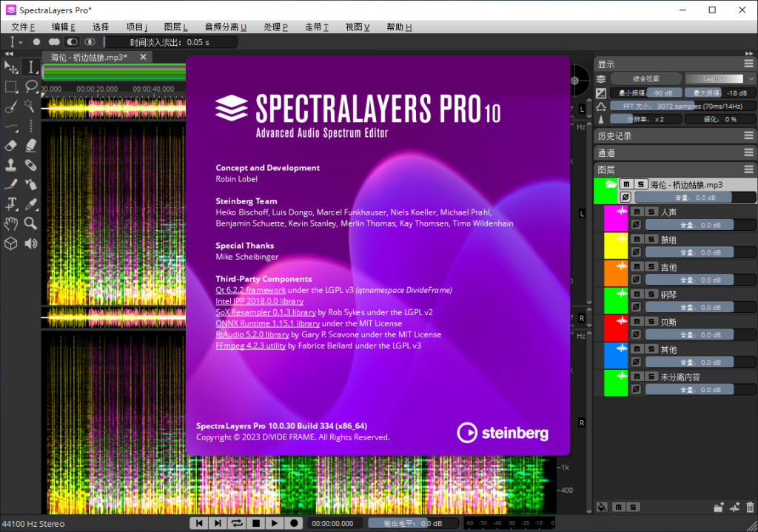
Task: Click the new layer group folder icon
Action: coord(718,507)
